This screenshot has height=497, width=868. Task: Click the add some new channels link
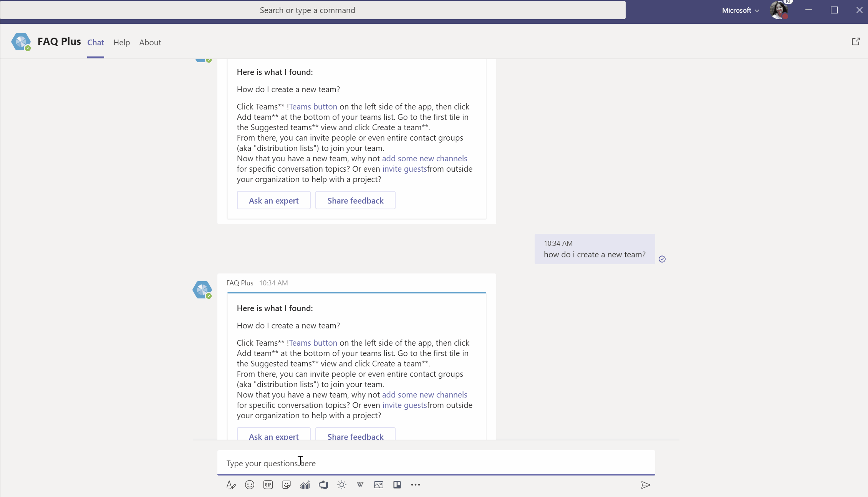tap(424, 394)
